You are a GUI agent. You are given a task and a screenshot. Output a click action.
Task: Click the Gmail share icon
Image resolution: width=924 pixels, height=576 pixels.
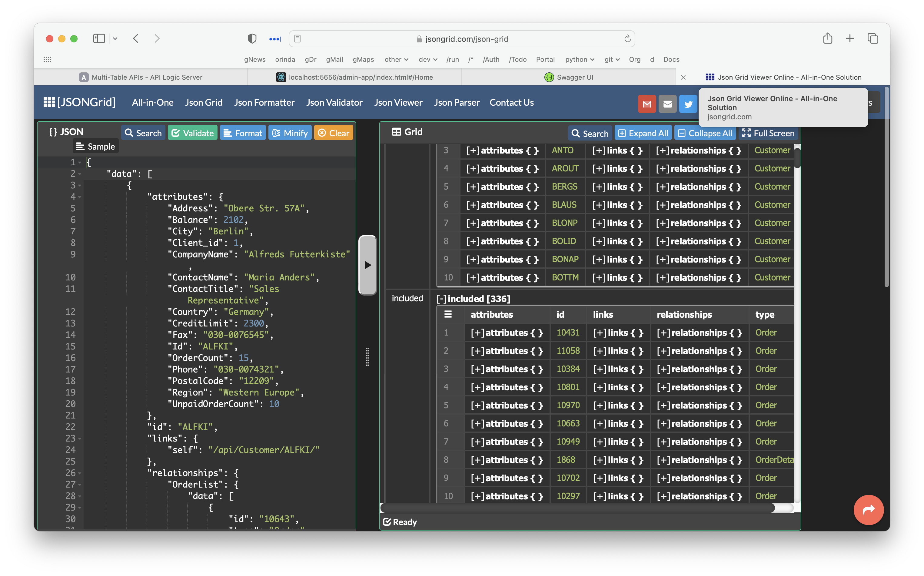pos(646,104)
